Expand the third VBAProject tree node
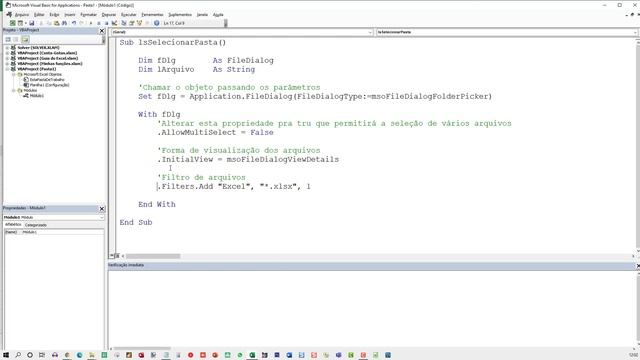Viewport: 640px width, 360px height. [7, 58]
